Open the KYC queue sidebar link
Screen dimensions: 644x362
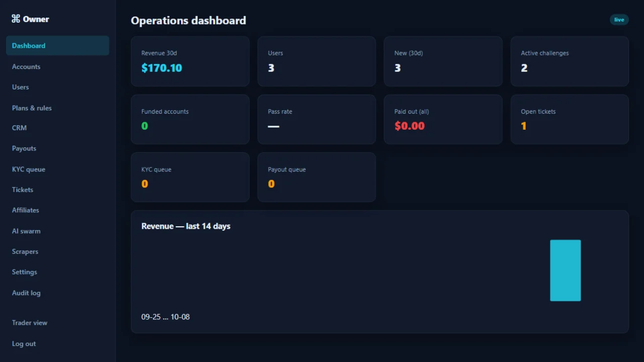[x=57, y=169]
